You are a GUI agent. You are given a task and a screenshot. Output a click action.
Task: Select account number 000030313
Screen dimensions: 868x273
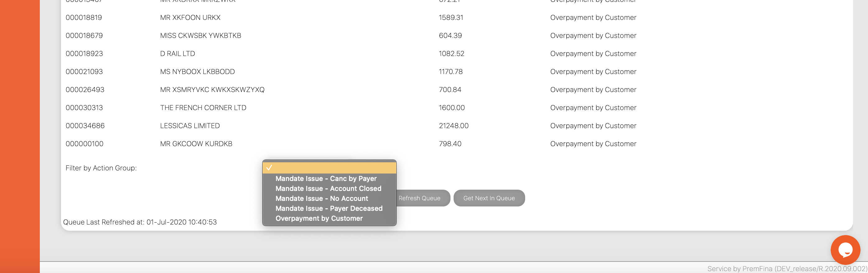click(84, 108)
